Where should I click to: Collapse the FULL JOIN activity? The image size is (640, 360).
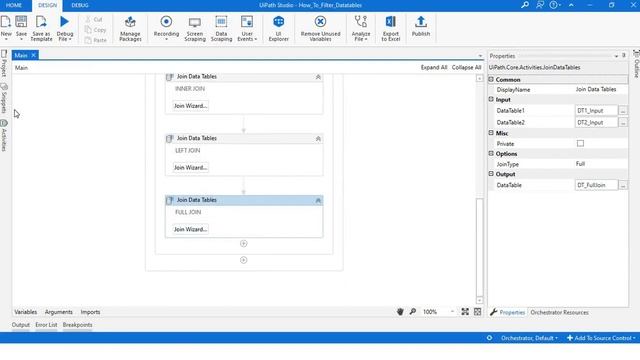coord(318,200)
